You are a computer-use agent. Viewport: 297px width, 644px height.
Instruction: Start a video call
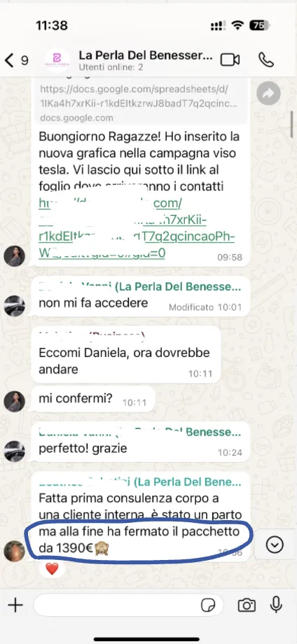(230, 59)
